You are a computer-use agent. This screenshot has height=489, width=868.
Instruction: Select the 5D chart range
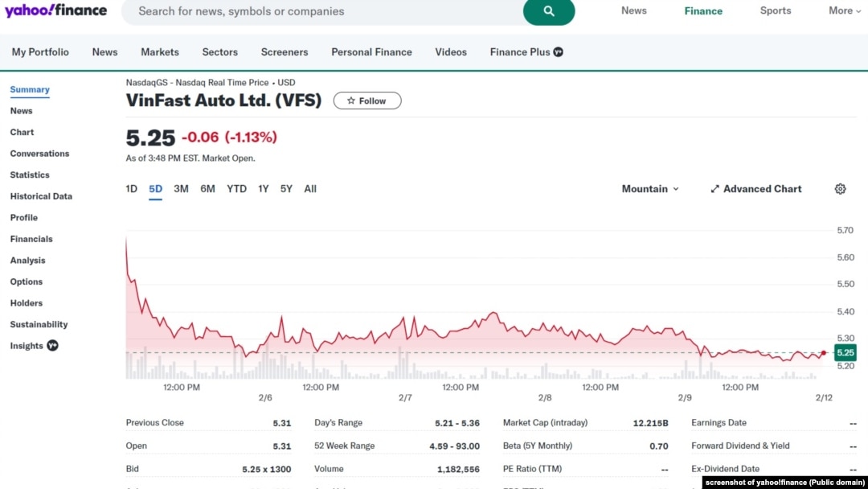click(x=156, y=189)
